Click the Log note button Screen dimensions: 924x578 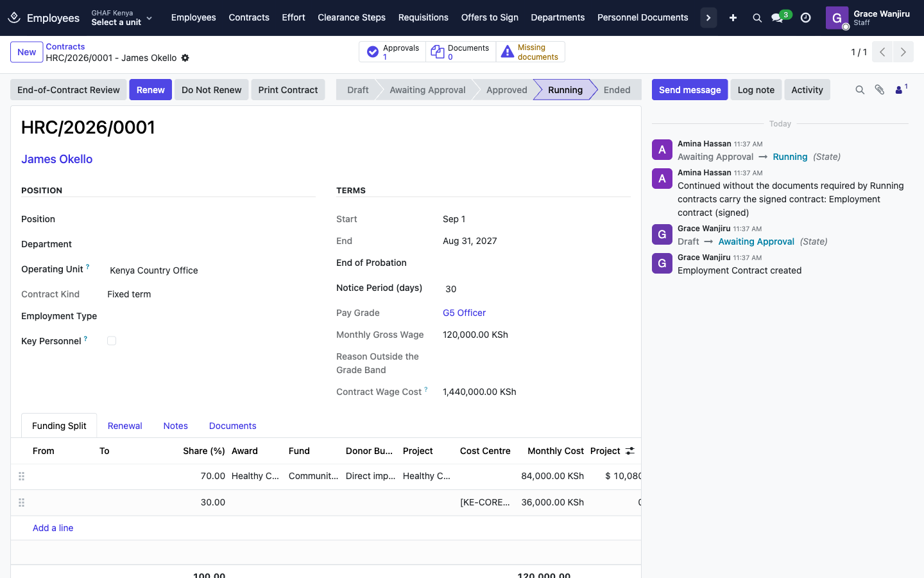pos(756,90)
